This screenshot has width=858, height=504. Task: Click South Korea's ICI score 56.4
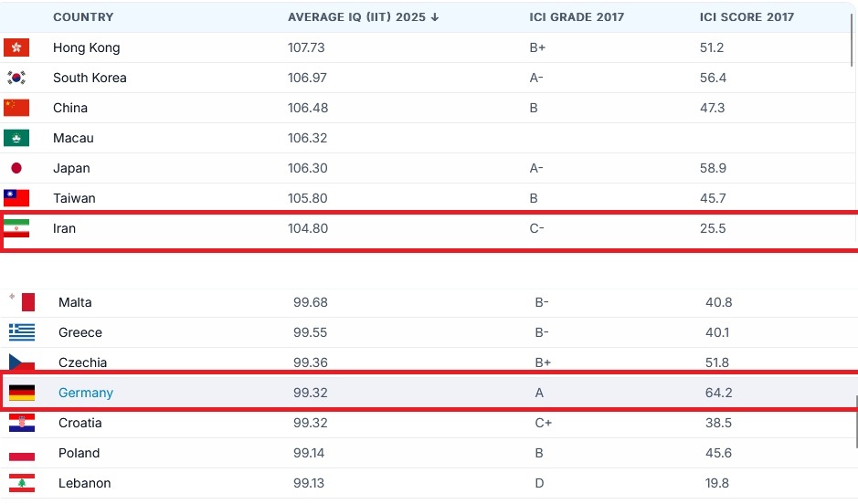coord(713,78)
